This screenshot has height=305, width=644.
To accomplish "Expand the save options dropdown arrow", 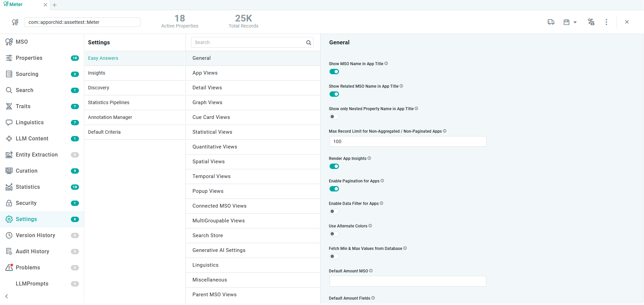I will pyautogui.click(x=575, y=23).
